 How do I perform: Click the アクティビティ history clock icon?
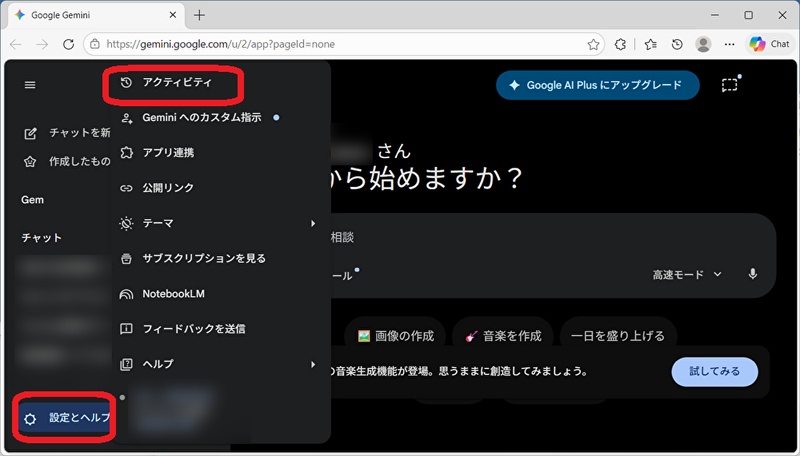(127, 83)
